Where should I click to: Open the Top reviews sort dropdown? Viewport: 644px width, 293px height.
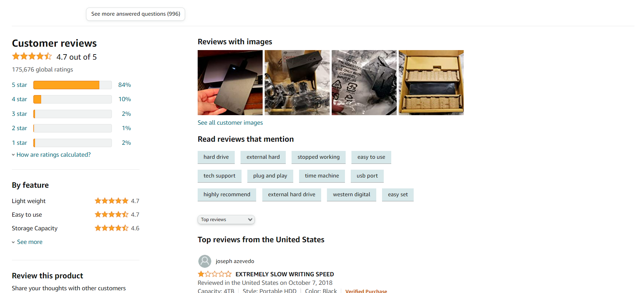tap(226, 220)
